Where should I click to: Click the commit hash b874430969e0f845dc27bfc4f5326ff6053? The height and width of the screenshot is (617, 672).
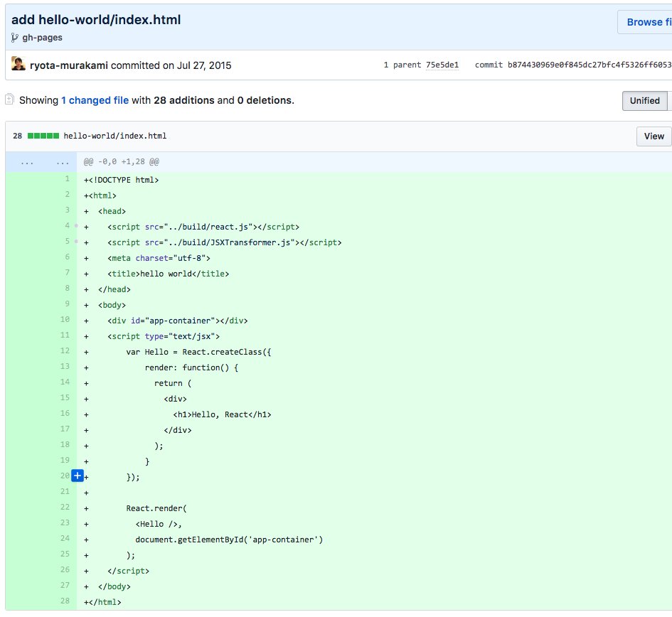(590, 65)
